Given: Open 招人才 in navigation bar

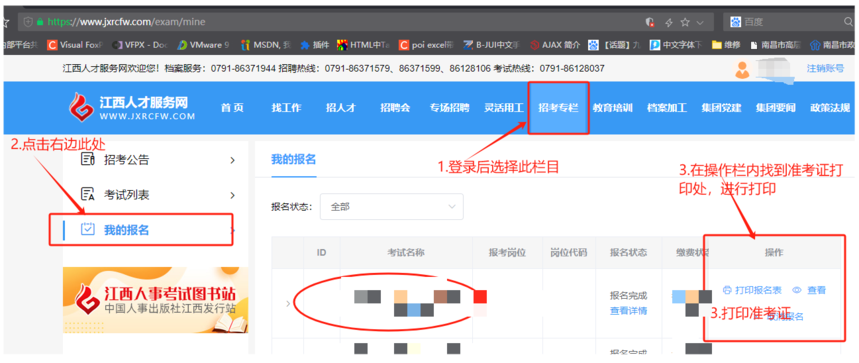Looking at the screenshot, I should coord(341,108).
